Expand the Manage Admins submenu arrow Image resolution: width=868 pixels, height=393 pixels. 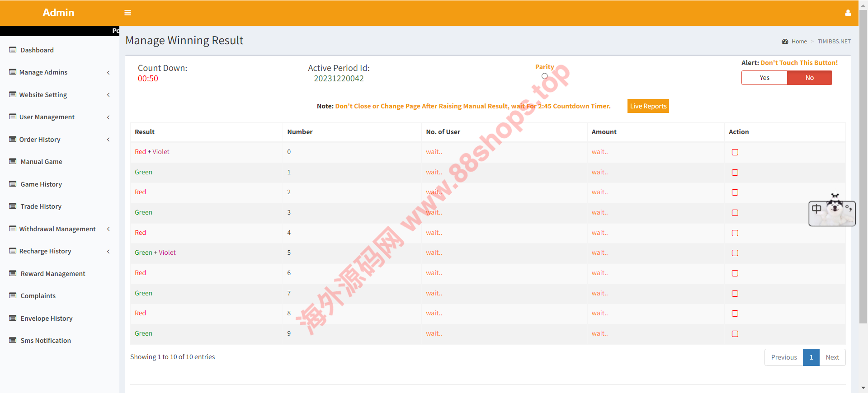pyautogui.click(x=108, y=72)
